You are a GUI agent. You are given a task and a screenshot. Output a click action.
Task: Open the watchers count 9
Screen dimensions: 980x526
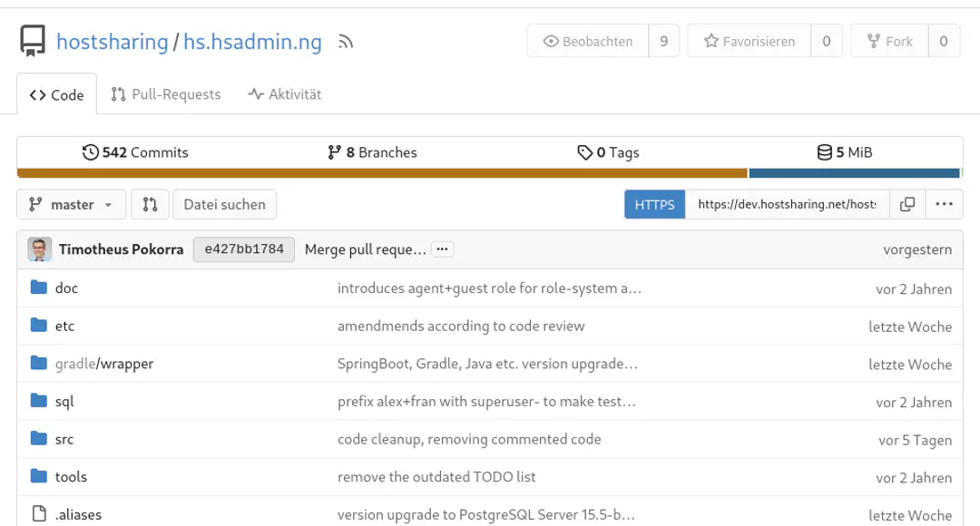[x=663, y=41]
